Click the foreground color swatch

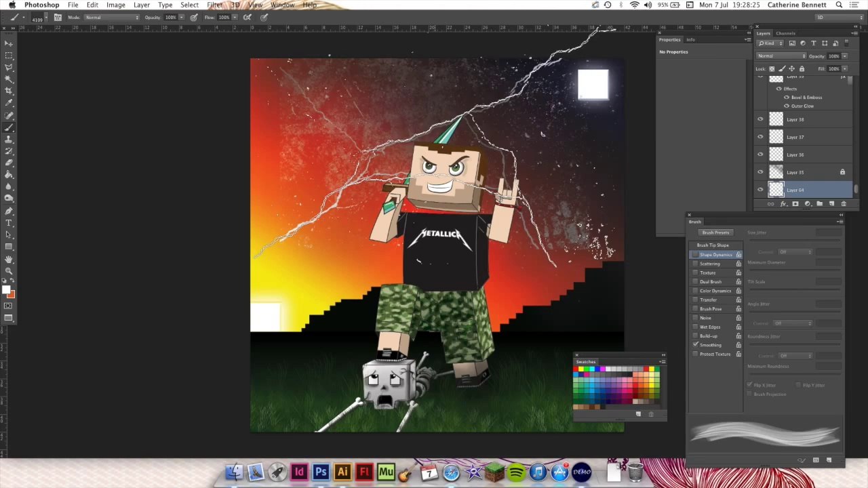pos(7,290)
